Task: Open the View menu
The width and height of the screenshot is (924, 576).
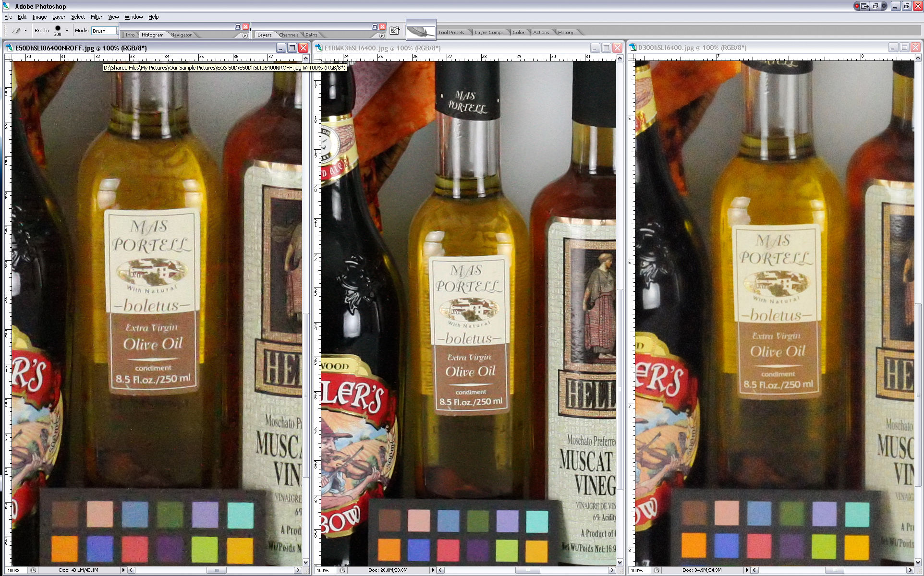Action: (x=113, y=17)
